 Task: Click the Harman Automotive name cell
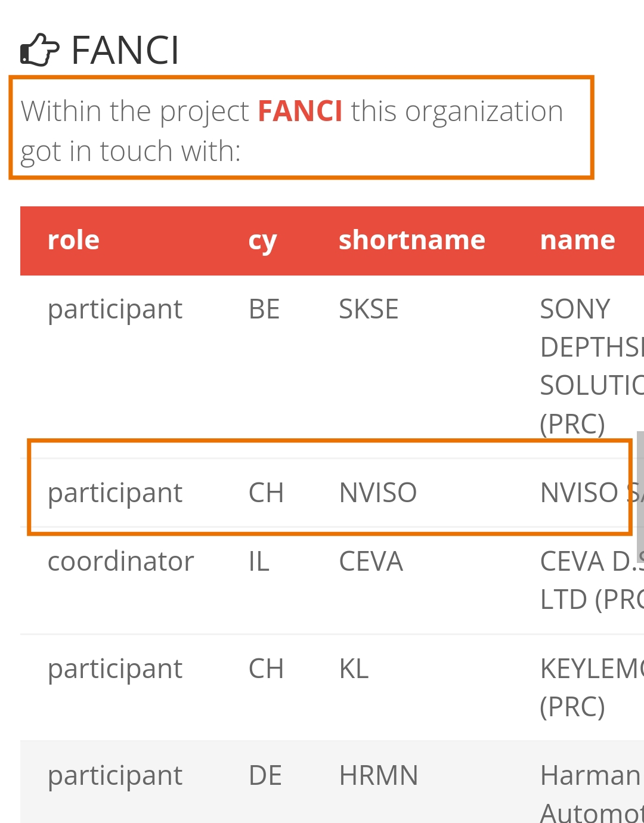point(592,793)
